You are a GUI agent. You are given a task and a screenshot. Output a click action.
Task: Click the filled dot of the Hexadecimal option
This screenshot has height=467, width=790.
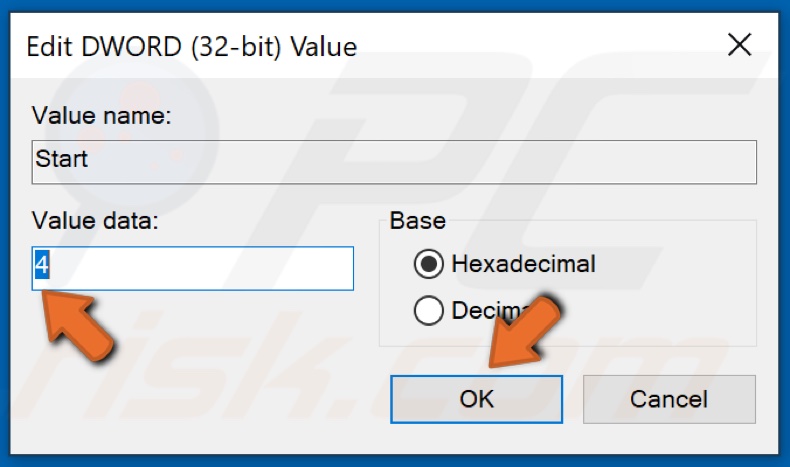tap(428, 264)
